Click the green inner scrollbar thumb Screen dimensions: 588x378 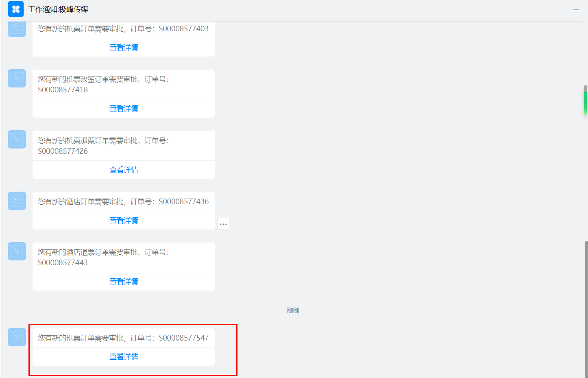pyautogui.click(x=586, y=103)
